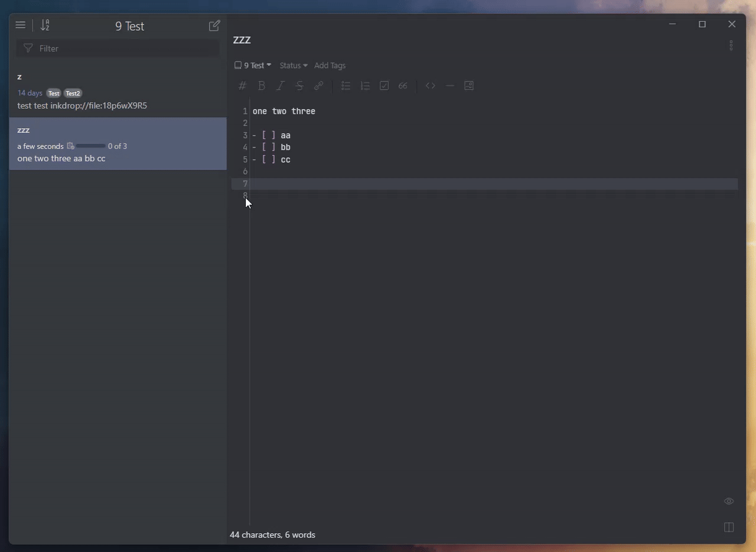Open the Status dropdown
The image size is (756, 552).
pyautogui.click(x=294, y=66)
